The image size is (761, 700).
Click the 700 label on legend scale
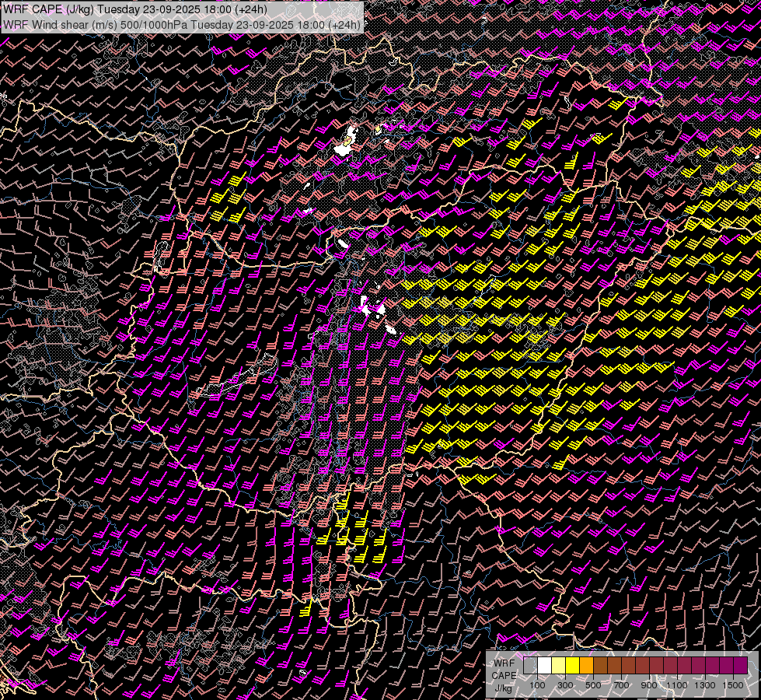[621, 685]
